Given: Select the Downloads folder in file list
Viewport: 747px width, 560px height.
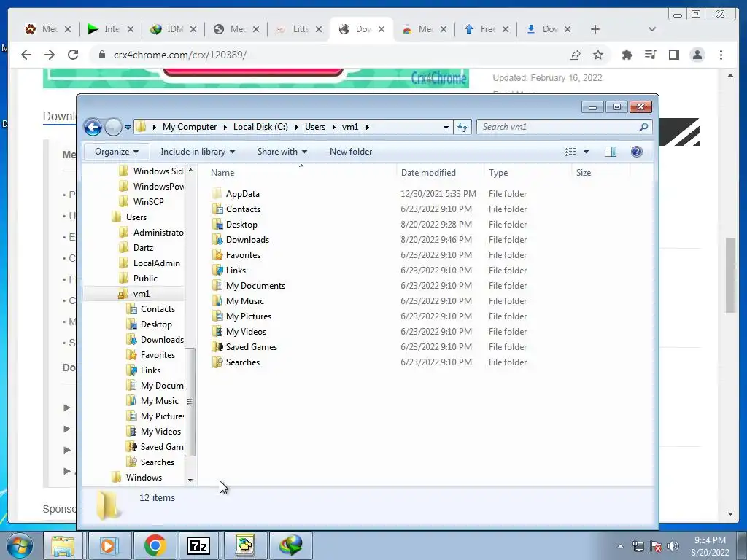Looking at the screenshot, I should (247, 239).
